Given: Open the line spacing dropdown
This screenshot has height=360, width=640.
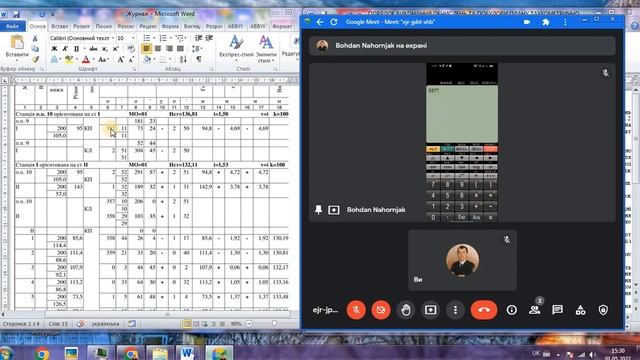Looking at the screenshot, I should 197,49.
